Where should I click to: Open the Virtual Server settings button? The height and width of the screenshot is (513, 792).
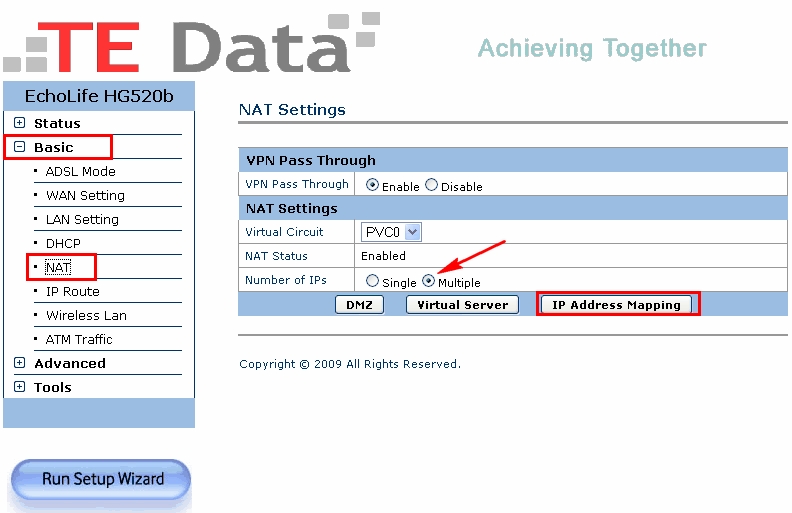[x=462, y=305]
